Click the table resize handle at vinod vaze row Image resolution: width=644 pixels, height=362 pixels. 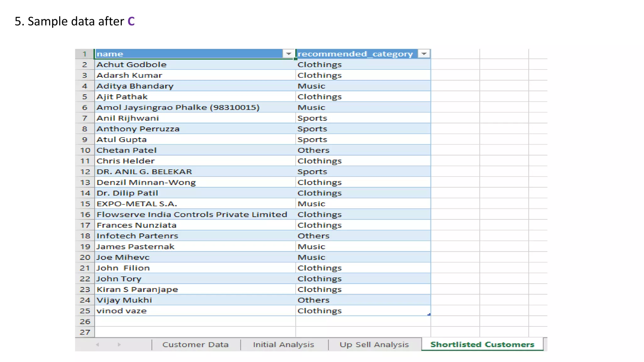429,314
